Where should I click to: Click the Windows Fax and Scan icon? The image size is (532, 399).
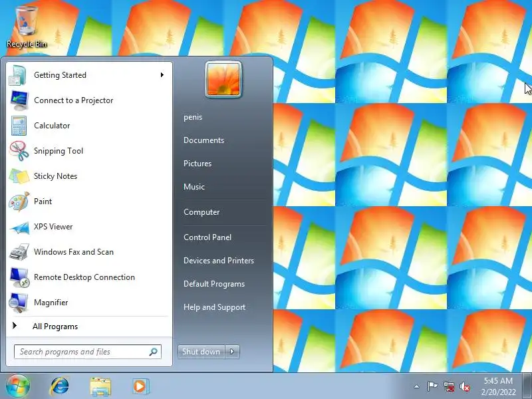click(19, 252)
